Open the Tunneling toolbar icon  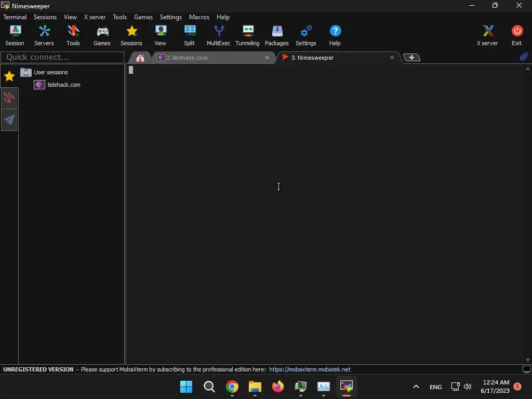tap(247, 35)
